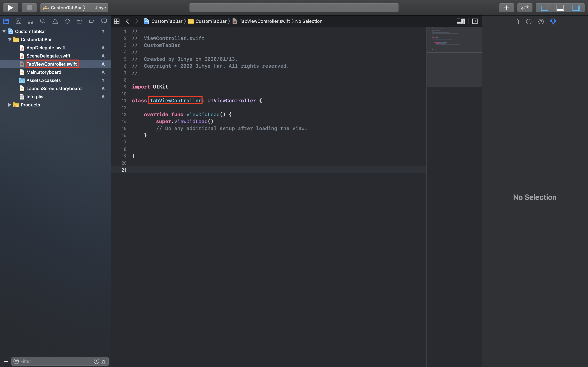Collapse the CustomTabBar yellow group folder
The height and width of the screenshot is (367, 588).
click(10, 40)
